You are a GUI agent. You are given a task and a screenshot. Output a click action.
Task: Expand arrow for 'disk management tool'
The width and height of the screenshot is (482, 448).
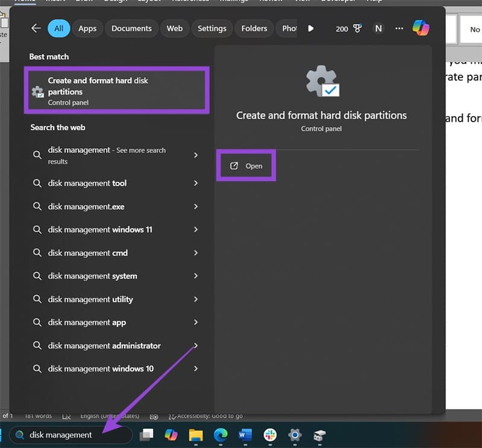pos(196,183)
